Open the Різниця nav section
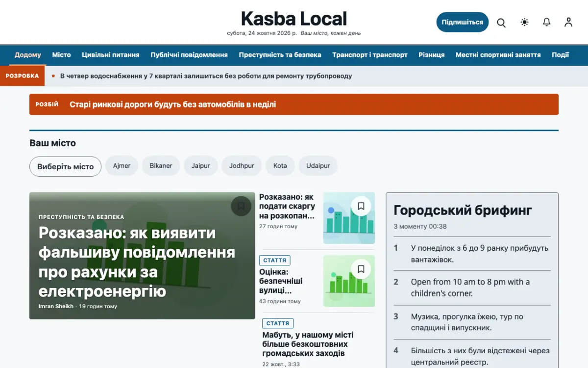588x368 pixels. pos(432,55)
